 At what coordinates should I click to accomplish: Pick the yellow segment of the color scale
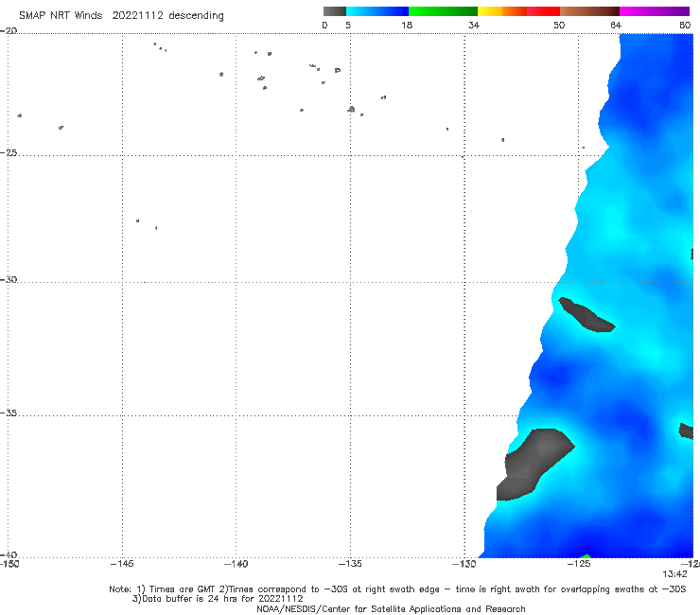(490, 11)
